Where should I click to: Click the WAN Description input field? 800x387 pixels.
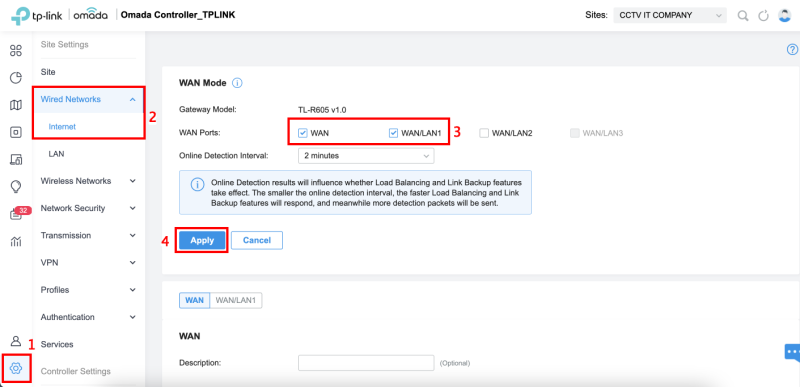tap(366, 363)
